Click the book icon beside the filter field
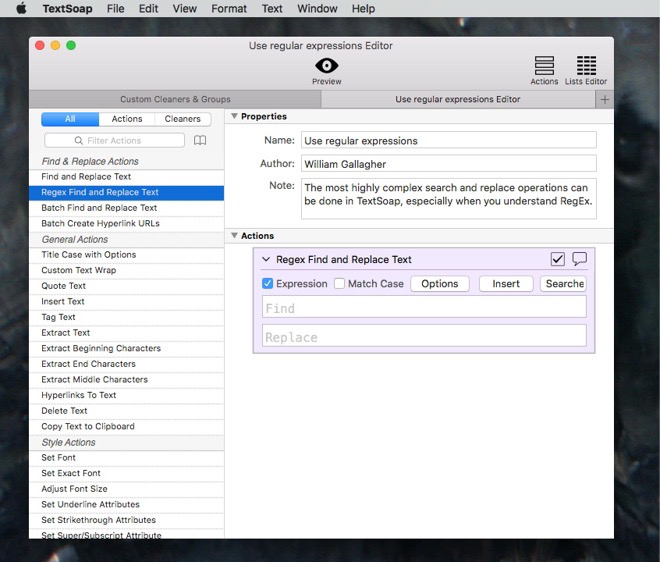660x562 pixels. (x=200, y=141)
